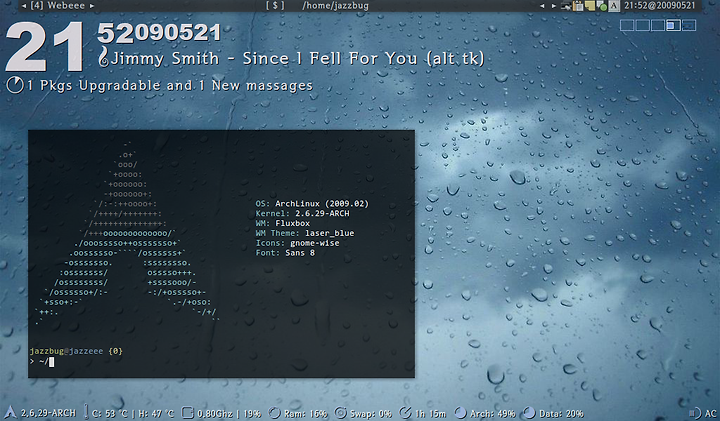
Task: Click next window arrow near system tray
Action: 553,6
